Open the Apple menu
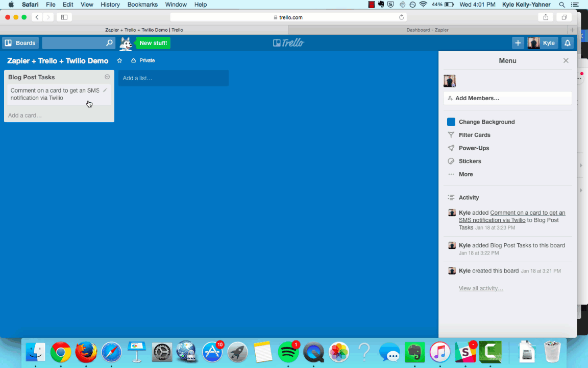The image size is (588, 368). tap(11, 5)
